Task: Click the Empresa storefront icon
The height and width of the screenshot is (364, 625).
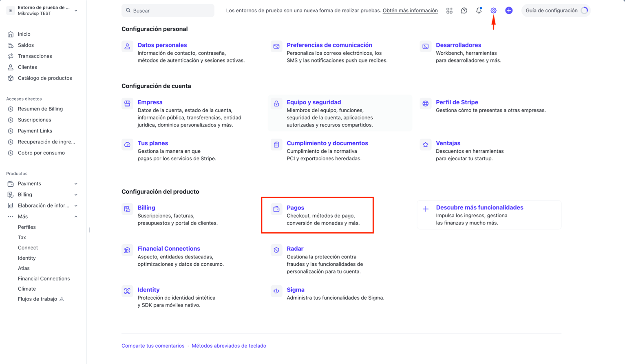Action: tap(127, 104)
